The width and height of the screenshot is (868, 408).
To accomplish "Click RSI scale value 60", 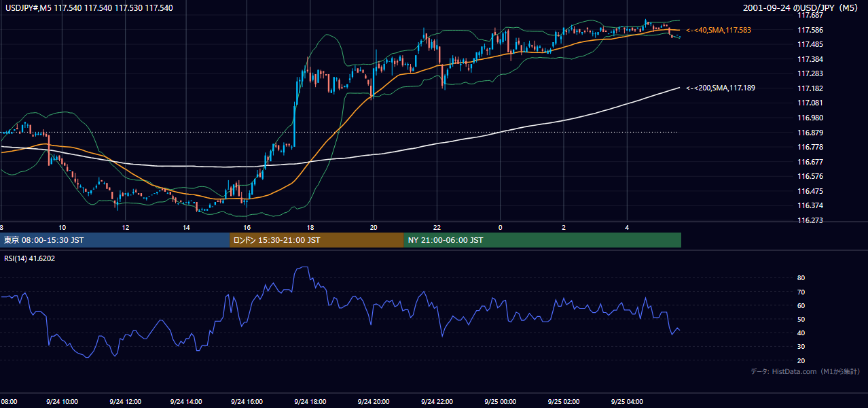I will 801,305.
